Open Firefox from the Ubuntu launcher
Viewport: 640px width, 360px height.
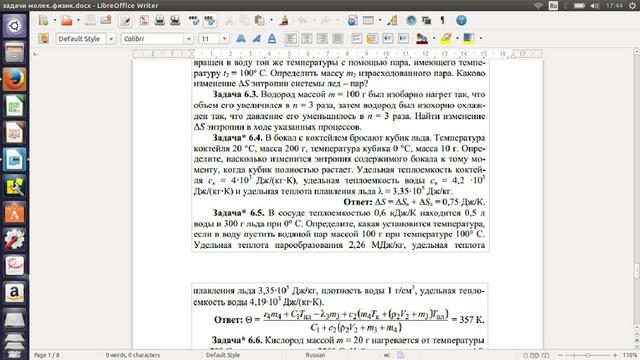tap(15, 79)
